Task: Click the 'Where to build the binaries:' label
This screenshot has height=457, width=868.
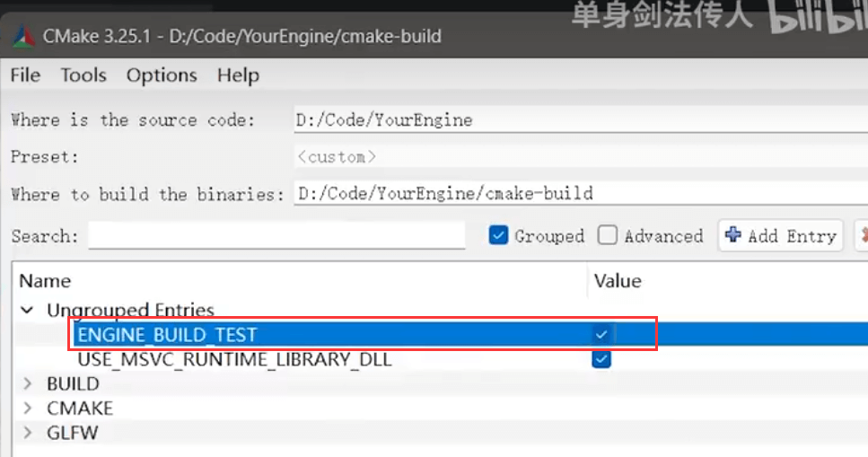Action: click(x=147, y=195)
